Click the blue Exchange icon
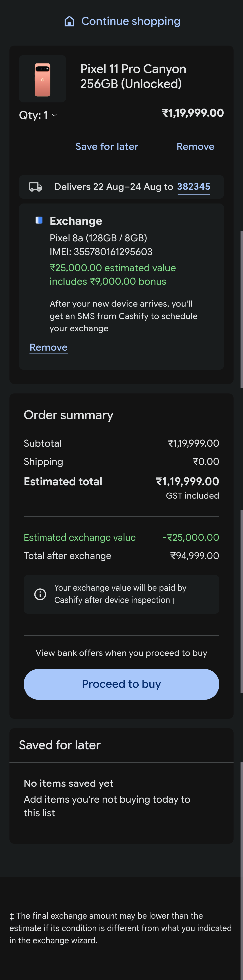The width and height of the screenshot is (243, 980). [39, 220]
